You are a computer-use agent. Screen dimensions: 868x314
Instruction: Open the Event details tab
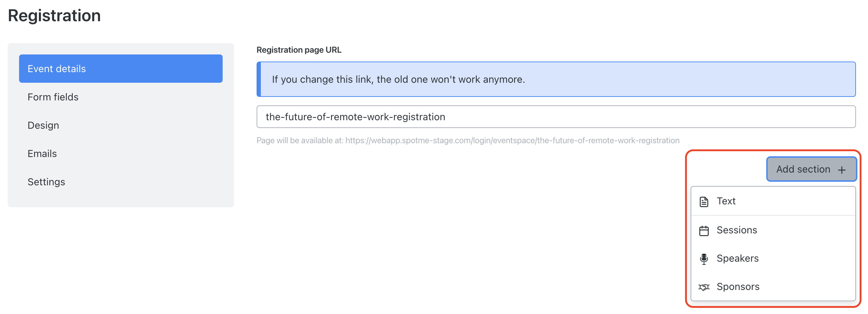click(121, 69)
